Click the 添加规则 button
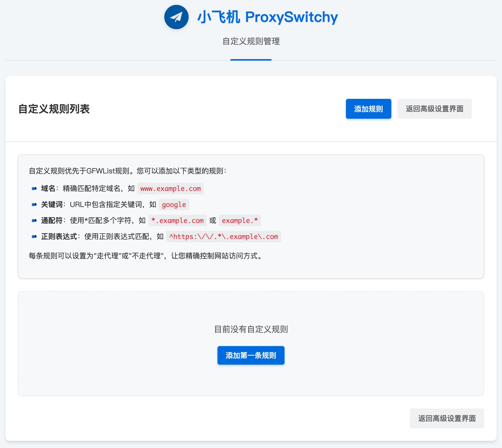 click(368, 109)
